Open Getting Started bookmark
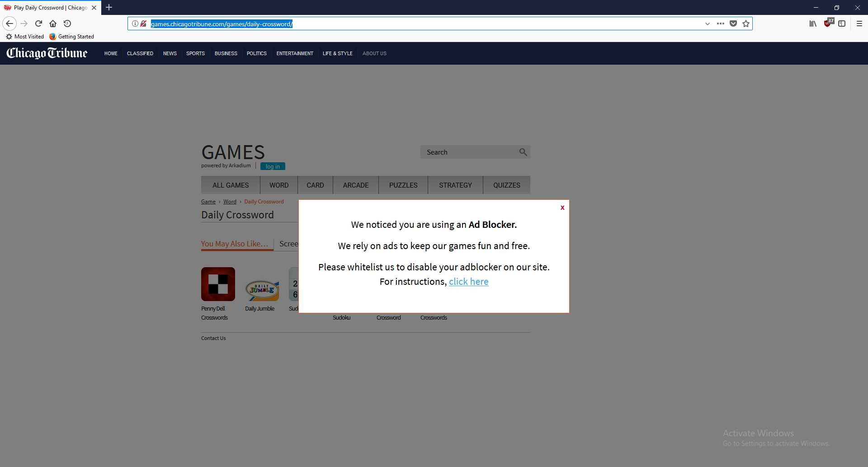868x467 pixels. (x=71, y=37)
